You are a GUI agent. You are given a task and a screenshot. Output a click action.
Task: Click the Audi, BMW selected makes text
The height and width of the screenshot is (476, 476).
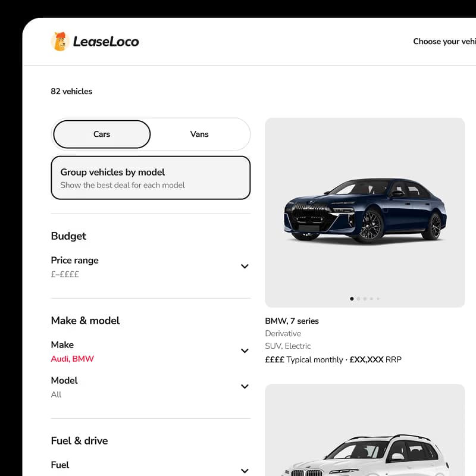[73, 359]
